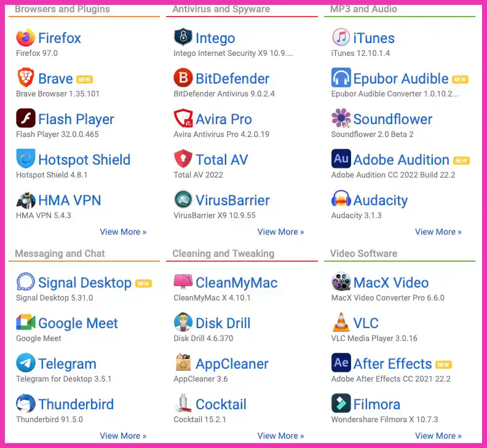Image resolution: width=487 pixels, height=448 pixels.
Task: Click the iTunes music note icon
Action: (341, 37)
